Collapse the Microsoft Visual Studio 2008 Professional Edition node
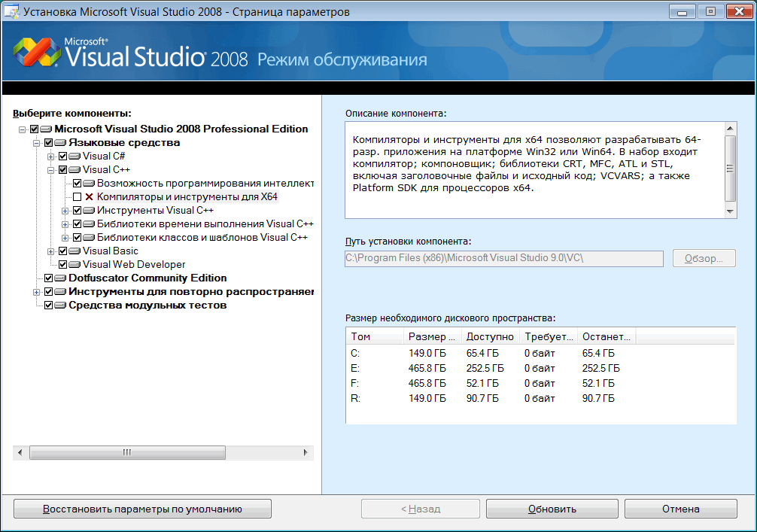The width and height of the screenshot is (757, 532). pyautogui.click(x=23, y=129)
